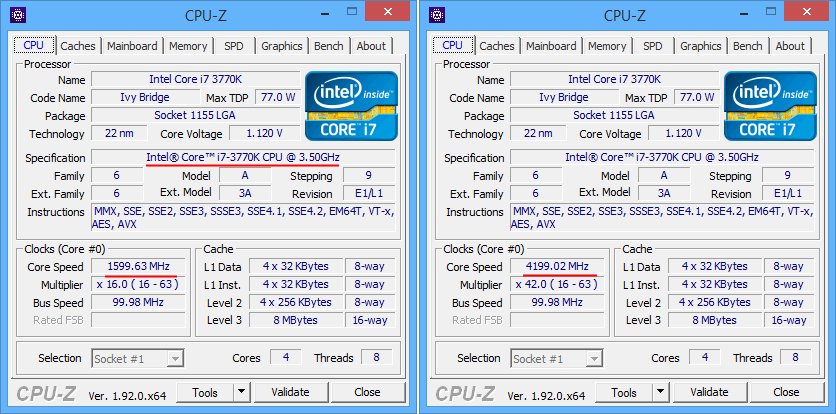Click Validate button in left window
836x414 pixels.
click(290, 393)
